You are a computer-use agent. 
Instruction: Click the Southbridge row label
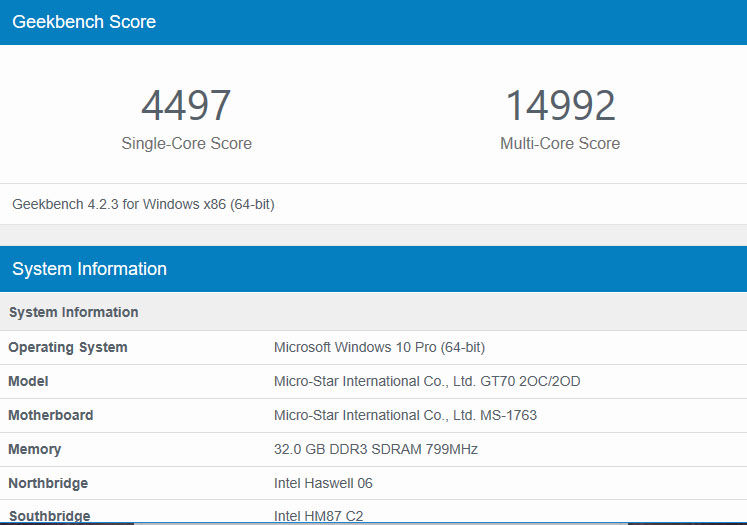pos(50,516)
